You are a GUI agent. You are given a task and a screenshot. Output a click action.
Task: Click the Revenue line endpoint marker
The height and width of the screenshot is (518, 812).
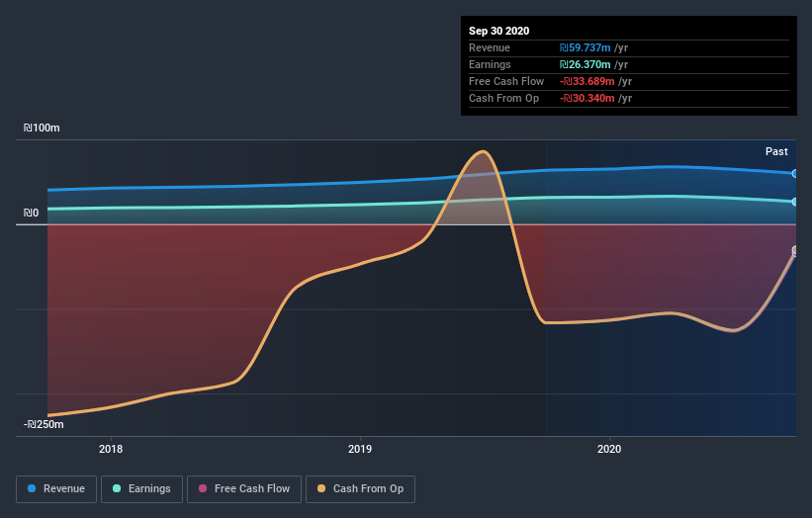pos(795,173)
